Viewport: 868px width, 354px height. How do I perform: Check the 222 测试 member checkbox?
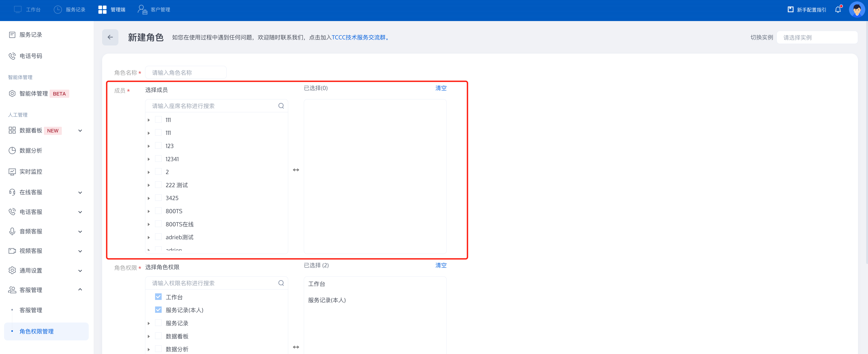tap(158, 184)
